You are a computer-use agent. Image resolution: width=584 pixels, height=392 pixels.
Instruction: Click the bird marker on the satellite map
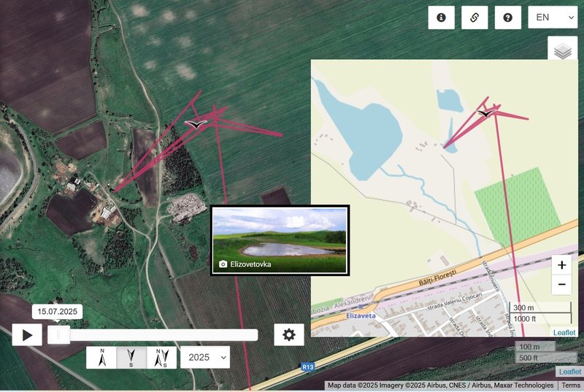click(x=196, y=124)
